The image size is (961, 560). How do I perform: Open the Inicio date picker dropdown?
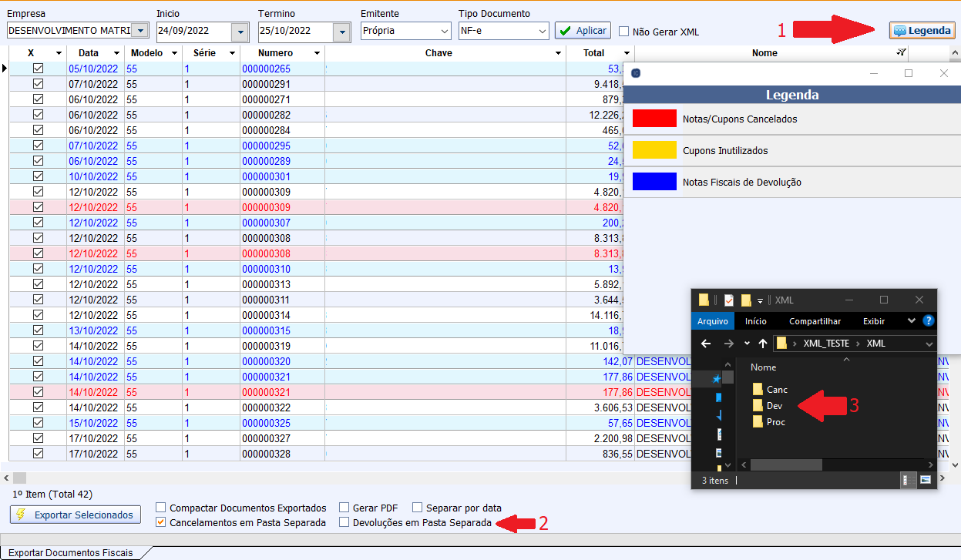tap(240, 32)
